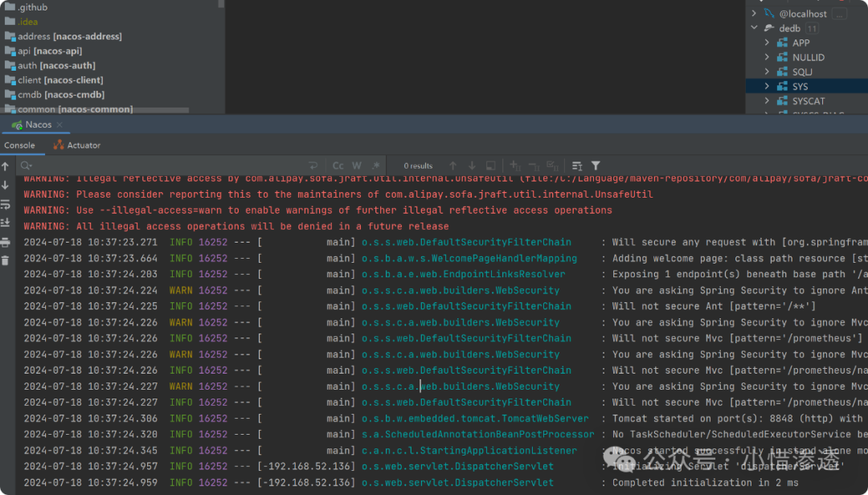Click add selection for next occurrence icon

(x=515, y=166)
